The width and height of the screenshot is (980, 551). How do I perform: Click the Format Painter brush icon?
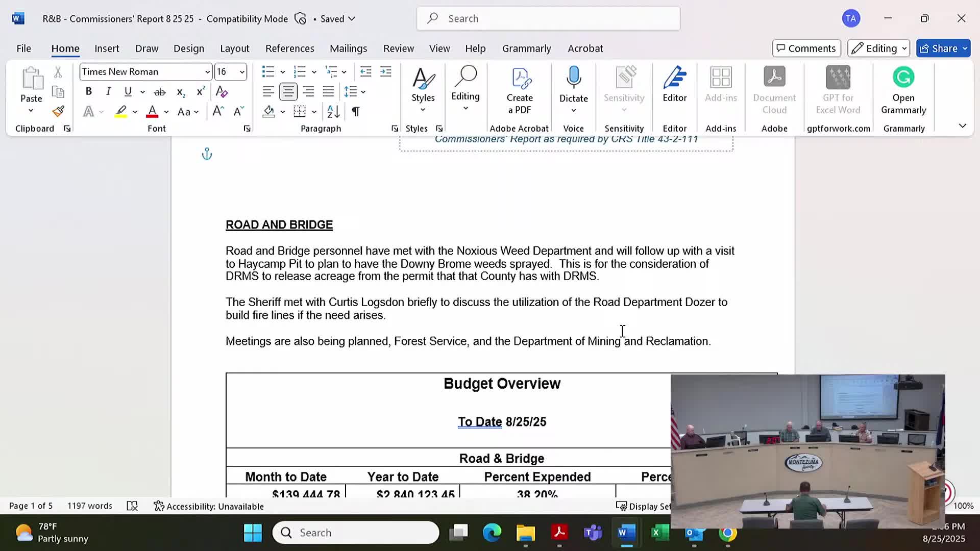[x=58, y=111]
